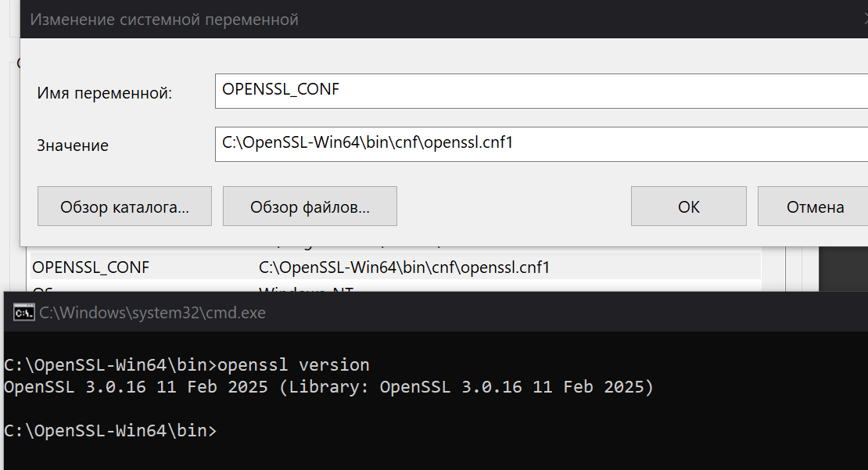Select the OPENSSL_CONF row in the variables list
Viewport: 868px width, 470px height.
click(395, 267)
